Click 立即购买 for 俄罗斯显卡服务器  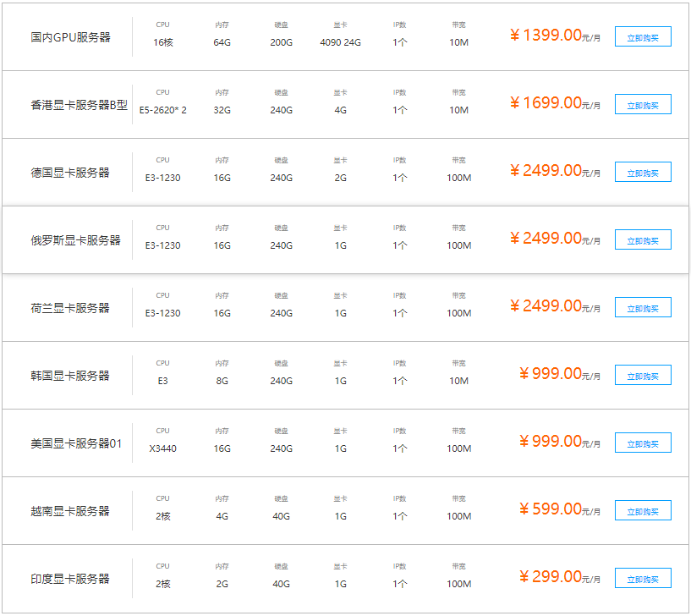click(642, 239)
